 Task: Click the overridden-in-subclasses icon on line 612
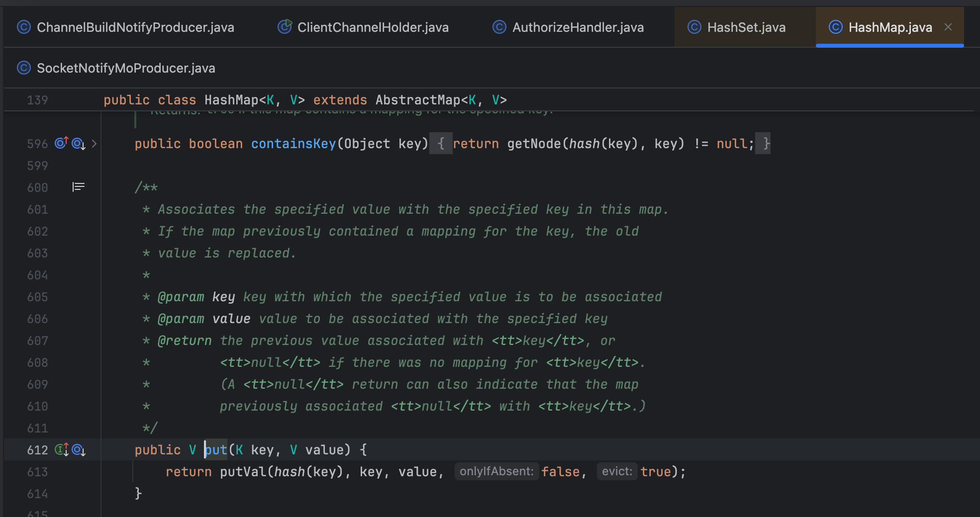[x=79, y=450]
